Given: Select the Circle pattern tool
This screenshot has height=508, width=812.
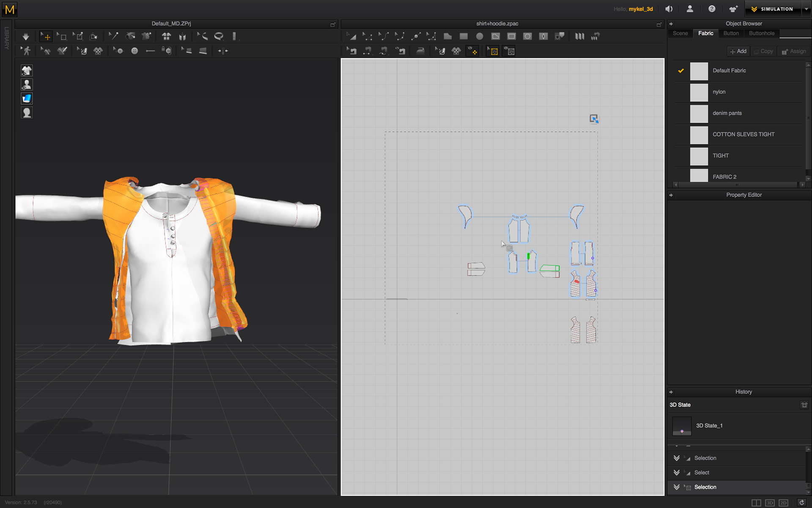Looking at the screenshot, I should click(480, 37).
